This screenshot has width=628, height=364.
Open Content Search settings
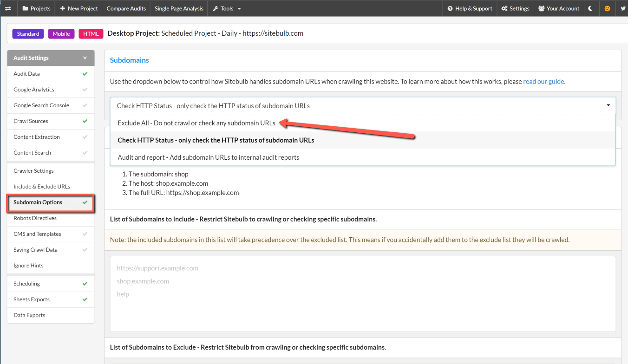51,153
